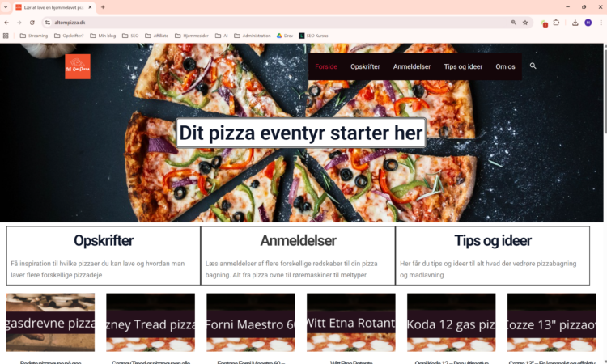Expand the tab search dropdown arrow

[x=6, y=7]
